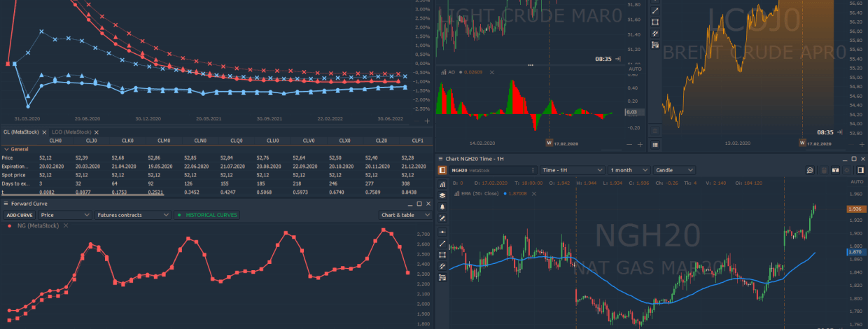Screen dimensions: 868x329
Task: Select rectangle drawing tool in NGH20 chart
Action: click(442, 255)
